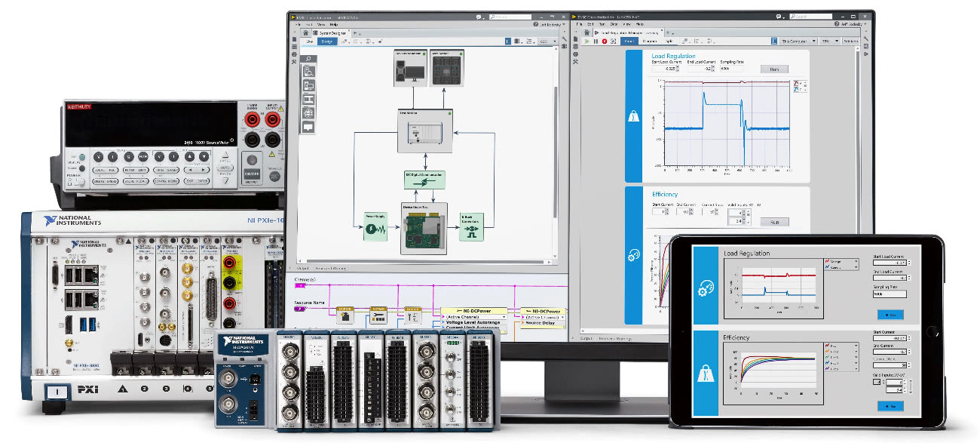Select the computer-and-chassis icon in the hardware palette
The width and height of the screenshot is (980, 443).
pyautogui.click(x=308, y=86)
